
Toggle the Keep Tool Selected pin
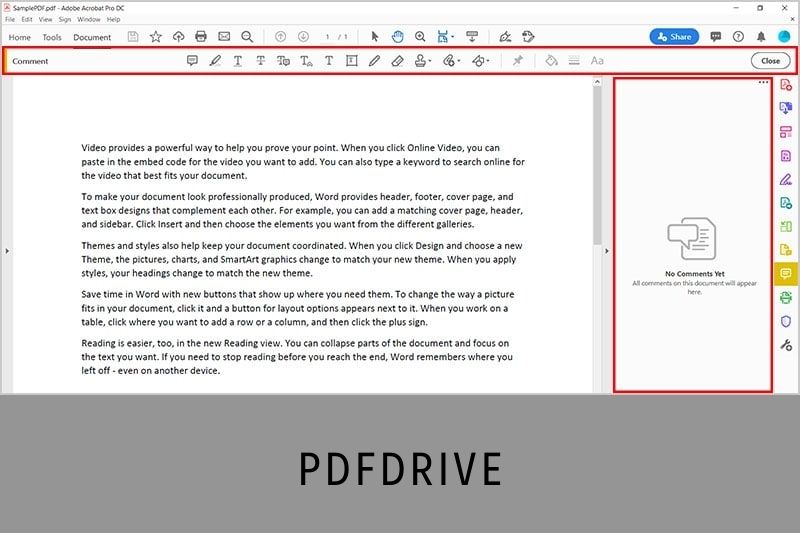pos(518,61)
